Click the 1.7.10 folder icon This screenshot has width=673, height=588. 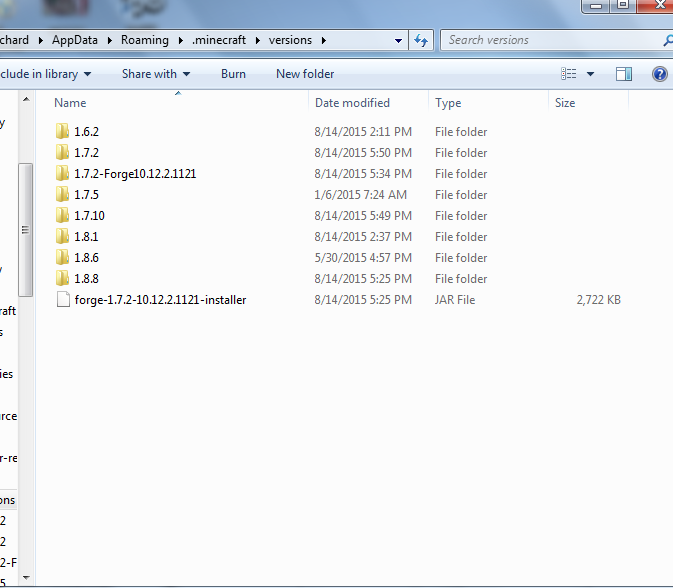[x=62, y=215]
